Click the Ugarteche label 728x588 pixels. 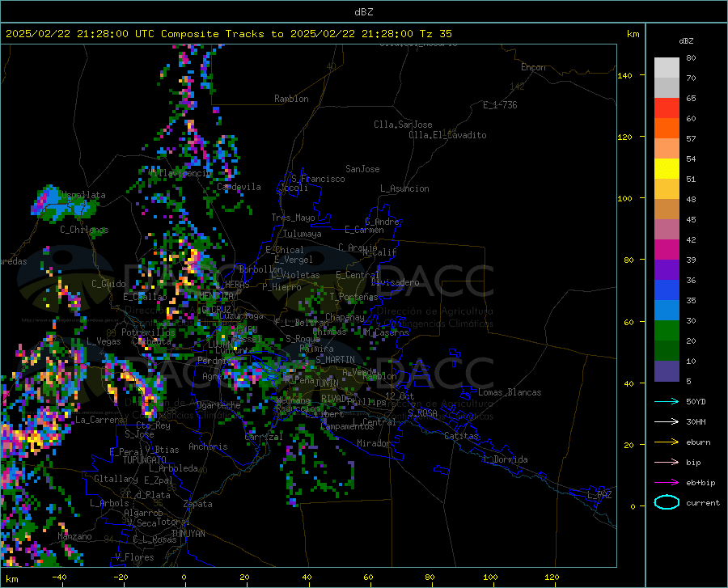pyautogui.click(x=218, y=405)
